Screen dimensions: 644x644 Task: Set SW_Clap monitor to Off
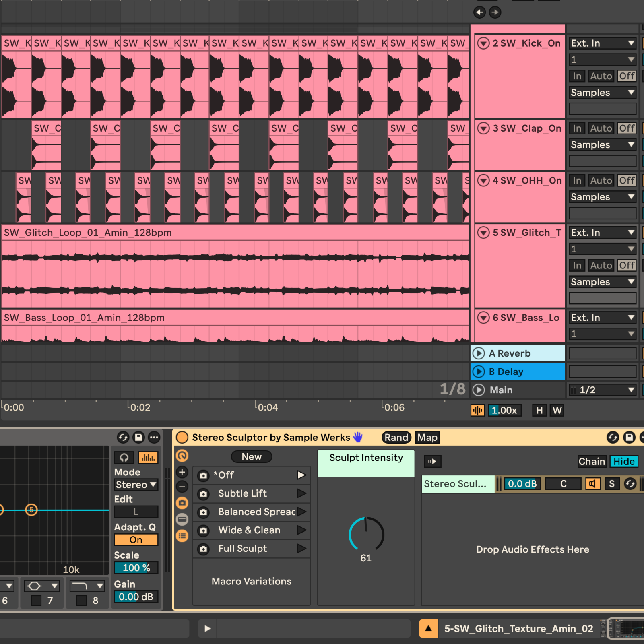point(626,128)
